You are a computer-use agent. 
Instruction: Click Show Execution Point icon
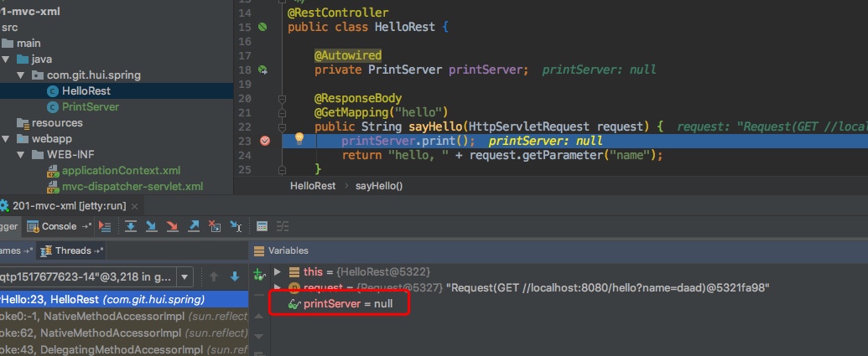(x=105, y=226)
